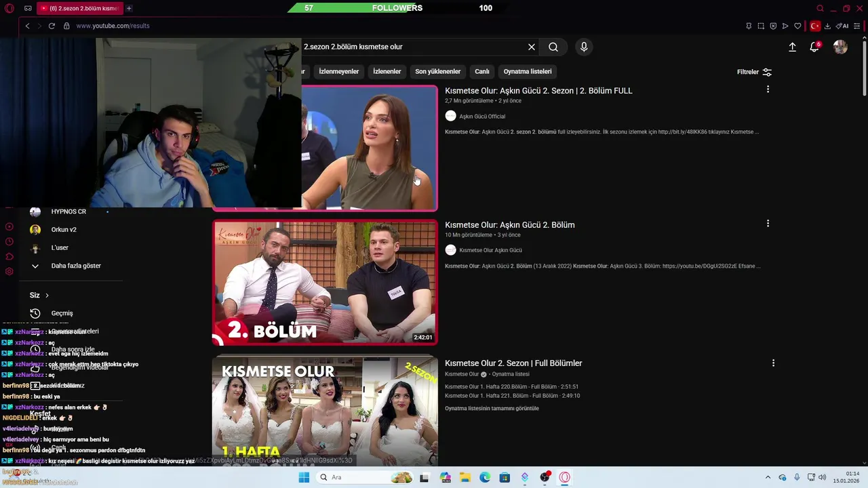Open the Opera workspaces gamepad icon
868x488 pixels.
28,8
